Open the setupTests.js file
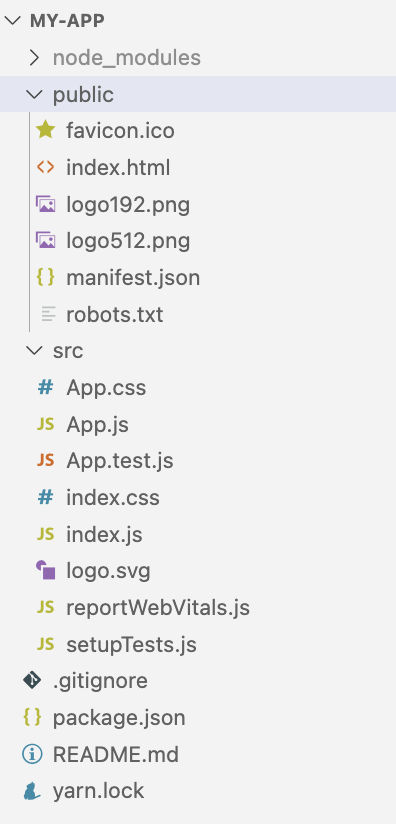This screenshot has width=396, height=824. 131,644
